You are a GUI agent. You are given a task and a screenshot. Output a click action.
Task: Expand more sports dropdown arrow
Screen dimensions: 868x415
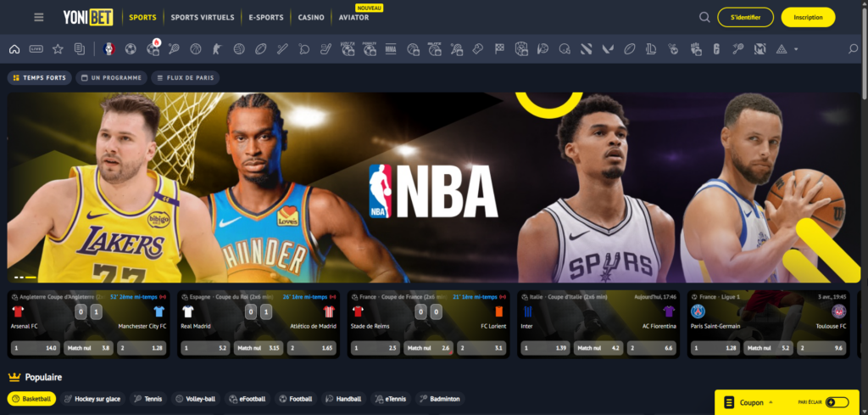pos(796,49)
